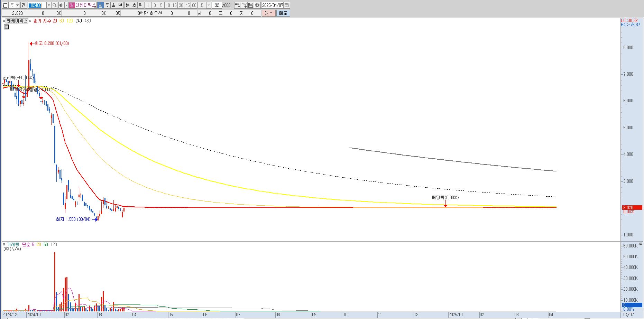Expand the stock code dropdown arrow
The width and height of the screenshot is (644, 319).
tap(49, 5)
